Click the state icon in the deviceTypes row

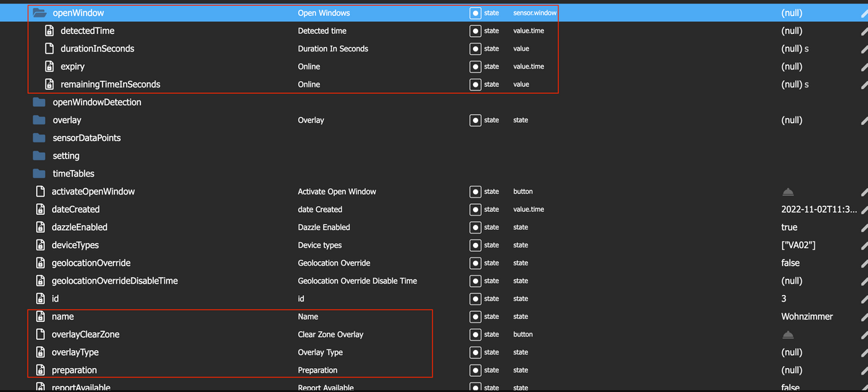[475, 245]
